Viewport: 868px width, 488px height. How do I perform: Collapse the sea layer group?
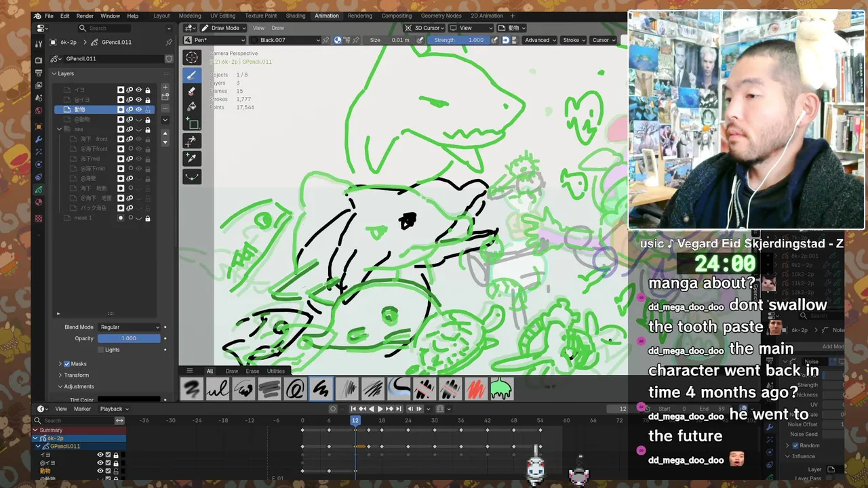[60, 129]
